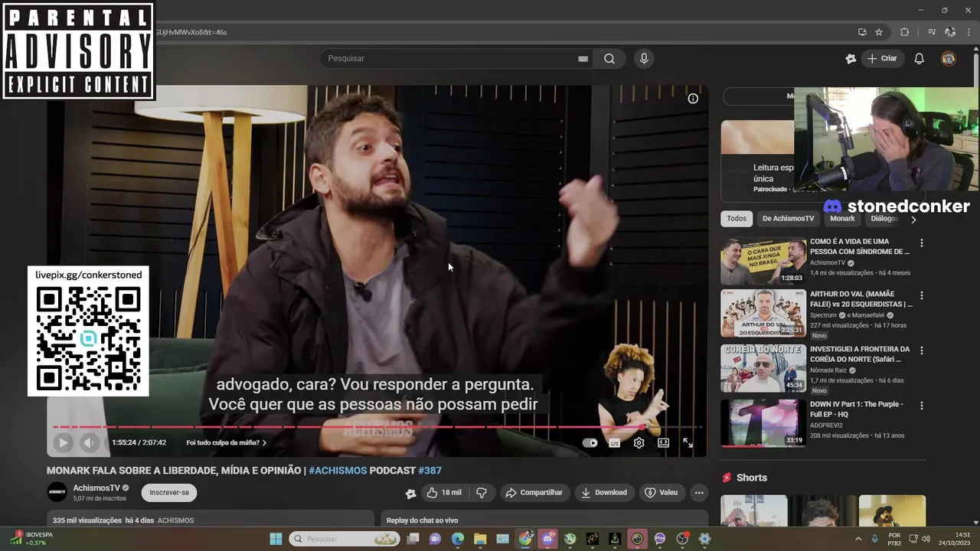The image size is (980, 551).
Task: Start voice search with the microphone
Action: point(644,58)
